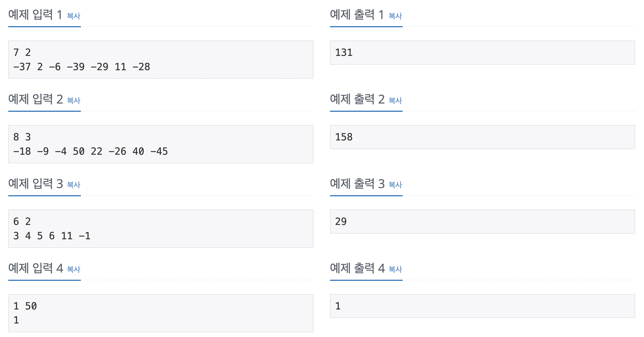Click the 예제 출력 4 heading

coord(357,268)
